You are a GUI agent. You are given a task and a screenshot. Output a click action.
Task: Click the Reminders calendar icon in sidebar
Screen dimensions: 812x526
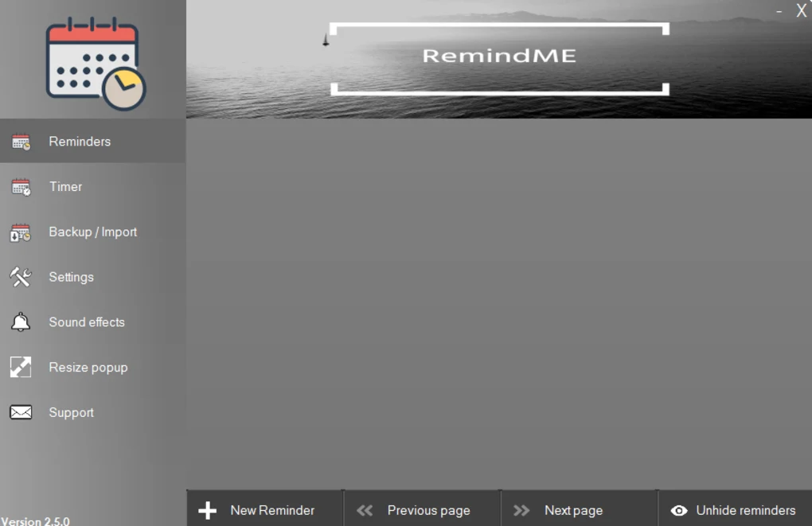21,141
